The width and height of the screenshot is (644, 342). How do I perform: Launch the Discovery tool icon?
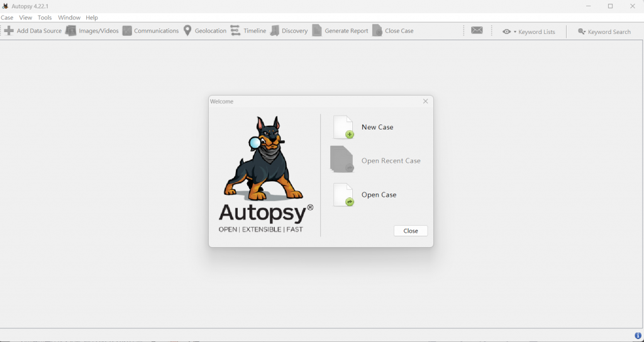click(x=275, y=31)
